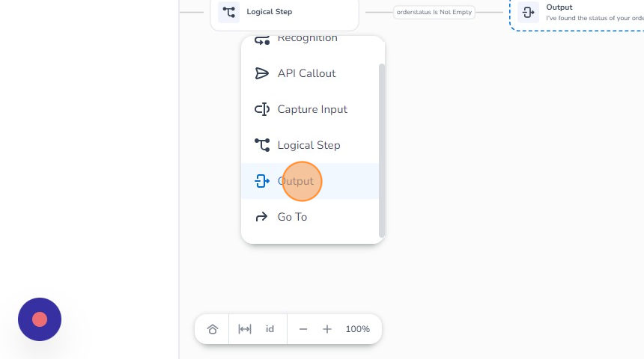Zoom in with the plus button
The width and height of the screenshot is (644, 359).
tap(327, 329)
